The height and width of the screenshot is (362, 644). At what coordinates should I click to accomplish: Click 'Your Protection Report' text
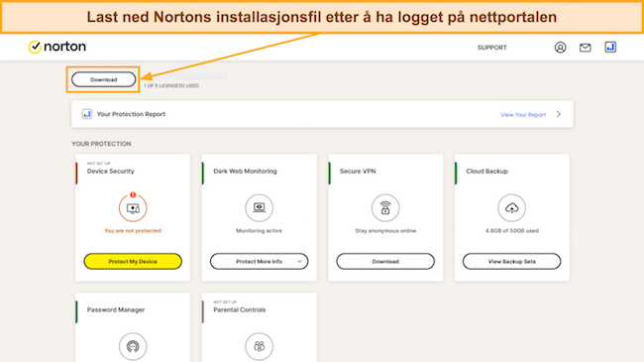131,114
